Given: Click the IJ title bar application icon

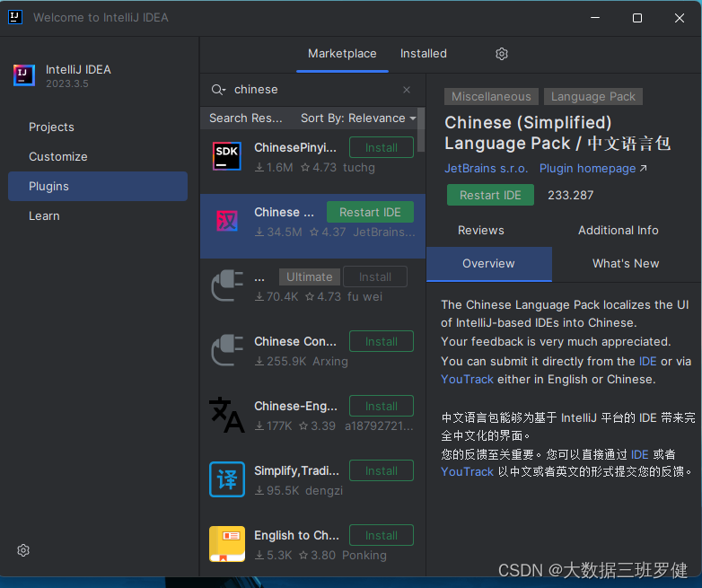Looking at the screenshot, I should click(15, 17).
